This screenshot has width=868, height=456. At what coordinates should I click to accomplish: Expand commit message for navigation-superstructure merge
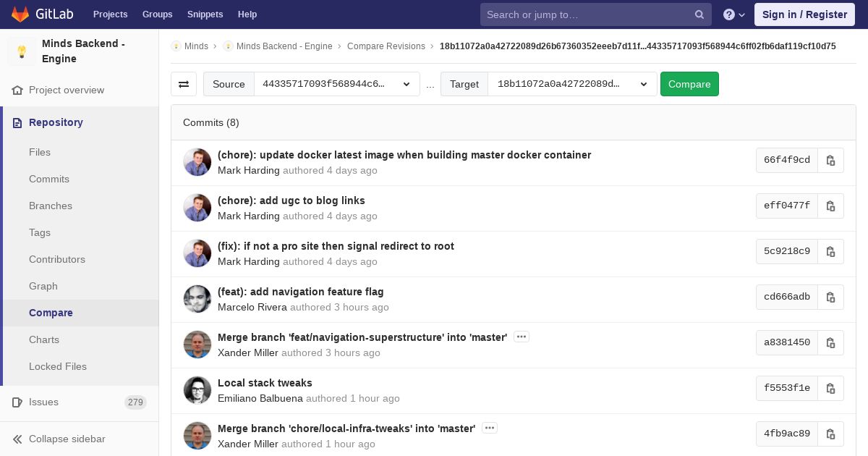point(522,337)
